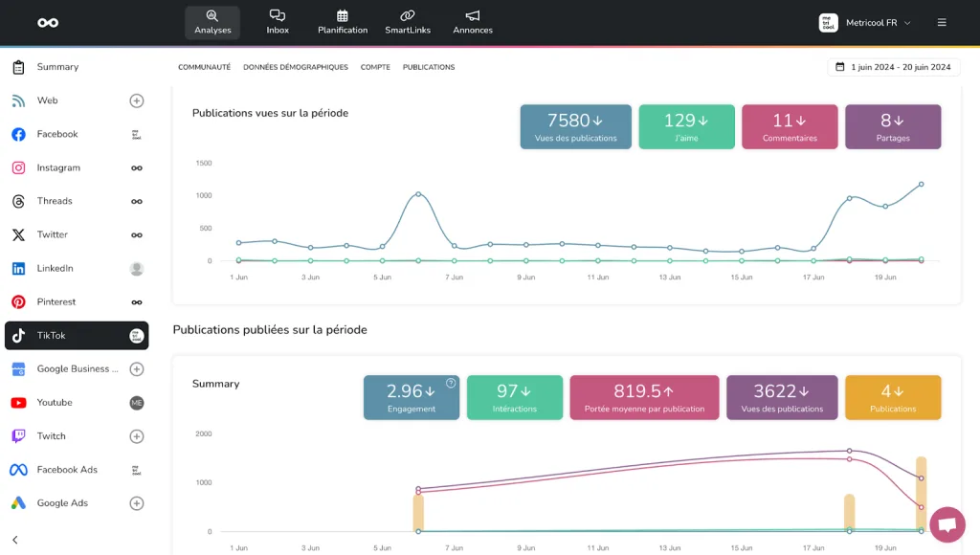Open the chat support bubble
Screen dimensions: 980x555
point(947,524)
